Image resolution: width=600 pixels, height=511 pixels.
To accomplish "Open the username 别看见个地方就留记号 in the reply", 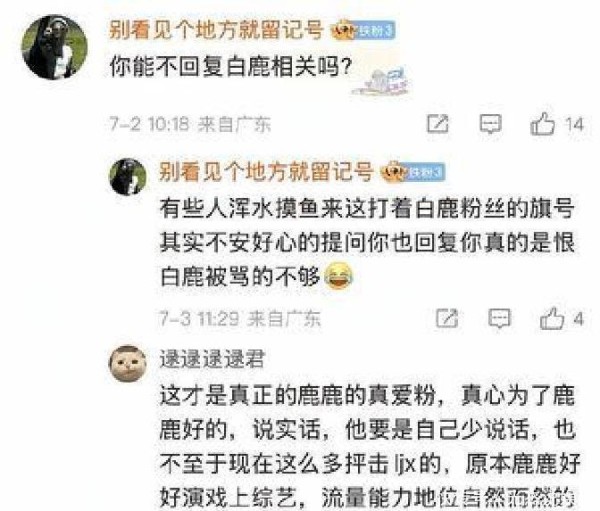I will [266, 171].
